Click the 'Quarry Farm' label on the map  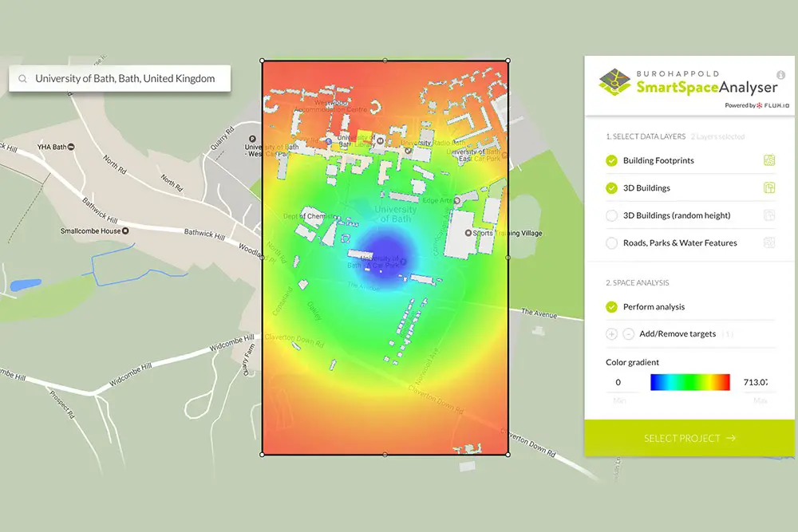click(249, 360)
